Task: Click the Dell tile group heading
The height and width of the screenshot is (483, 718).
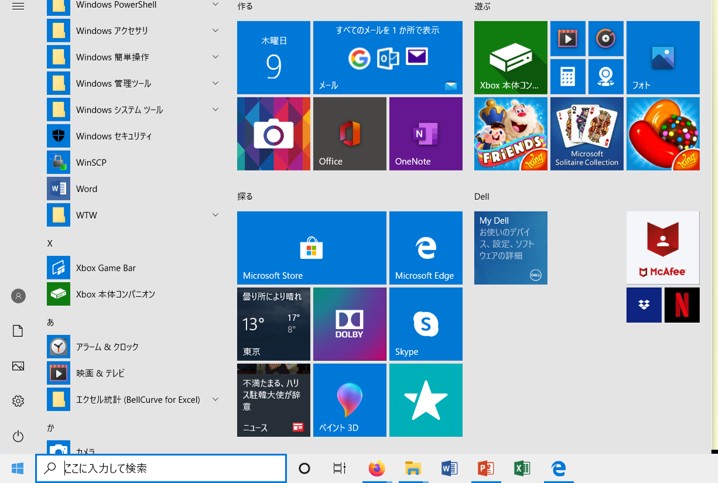Action: 482,196
